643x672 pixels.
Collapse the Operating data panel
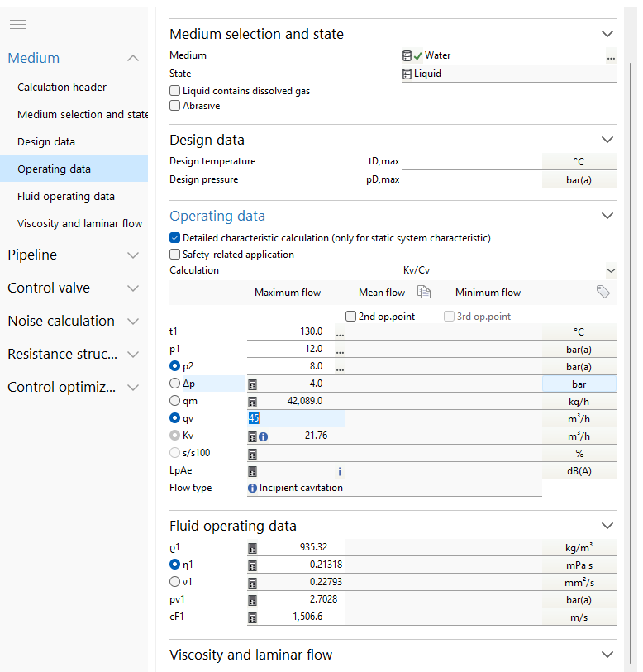[x=607, y=216]
